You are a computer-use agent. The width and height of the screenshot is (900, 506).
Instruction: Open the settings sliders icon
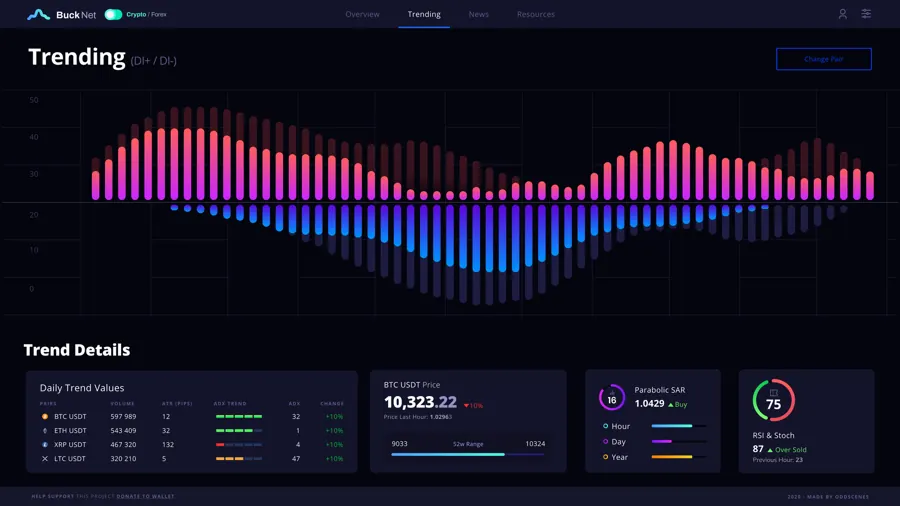[866, 14]
